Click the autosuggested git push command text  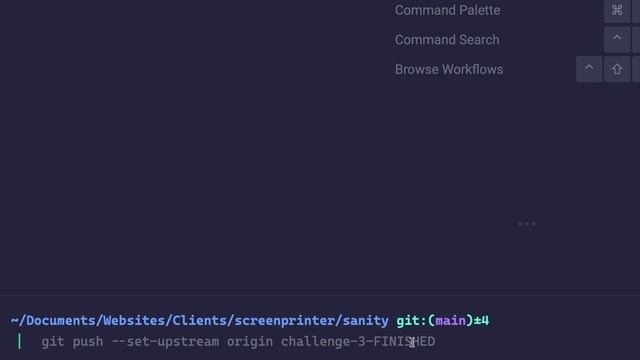(x=238, y=342)
